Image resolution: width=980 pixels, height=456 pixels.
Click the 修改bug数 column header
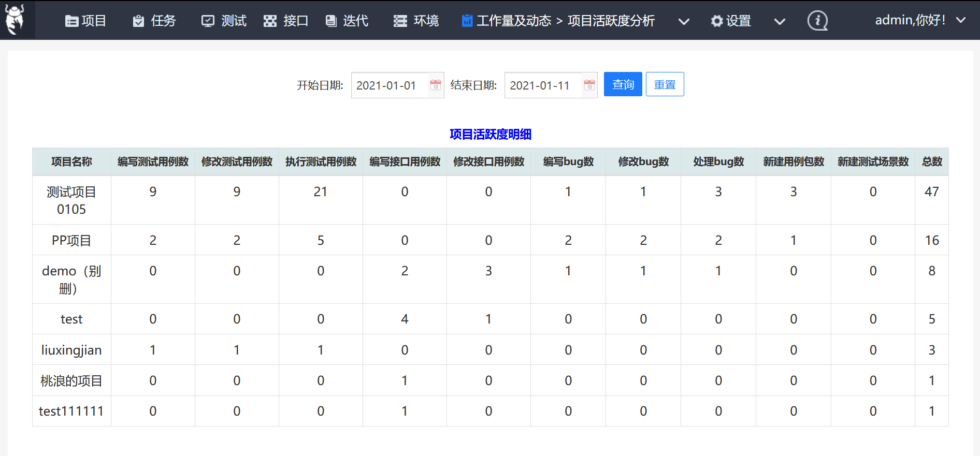pos(643,161)
